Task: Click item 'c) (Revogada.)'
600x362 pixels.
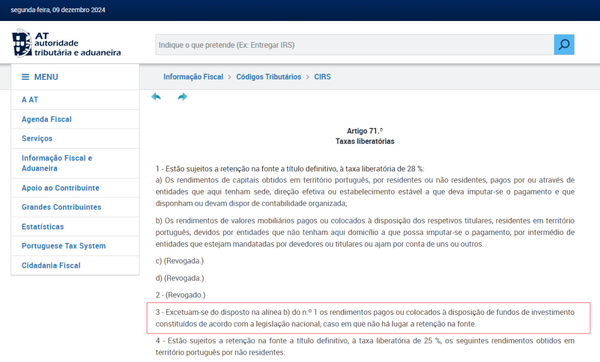Action: pyautogui.click(x=179, y=261)
